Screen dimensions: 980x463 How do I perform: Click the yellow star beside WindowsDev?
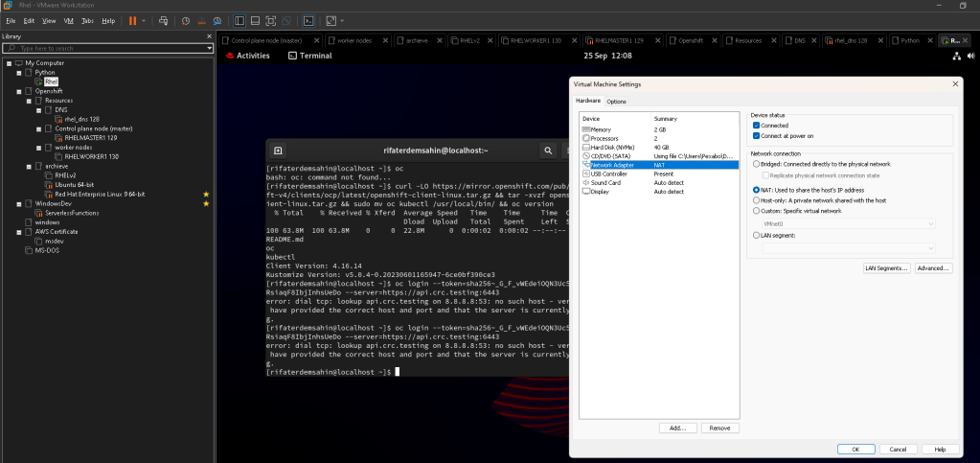(206, 203)
